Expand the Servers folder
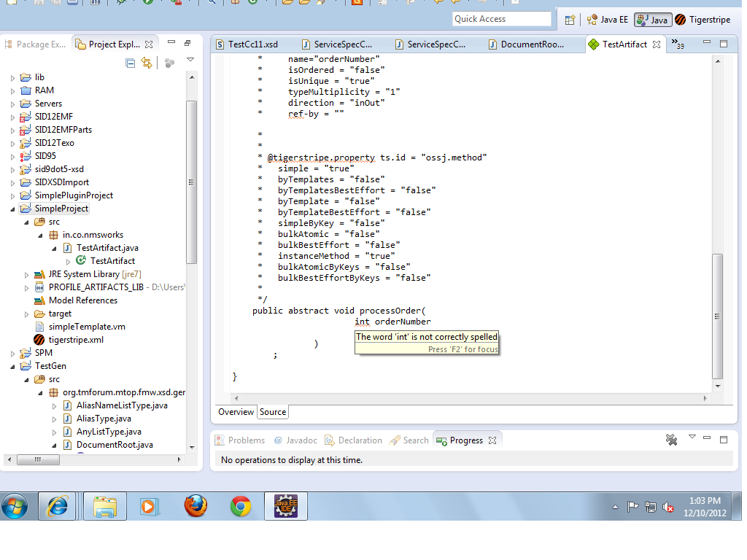The width and height of the screenshot is (747, 560). [x=13, y=104]
